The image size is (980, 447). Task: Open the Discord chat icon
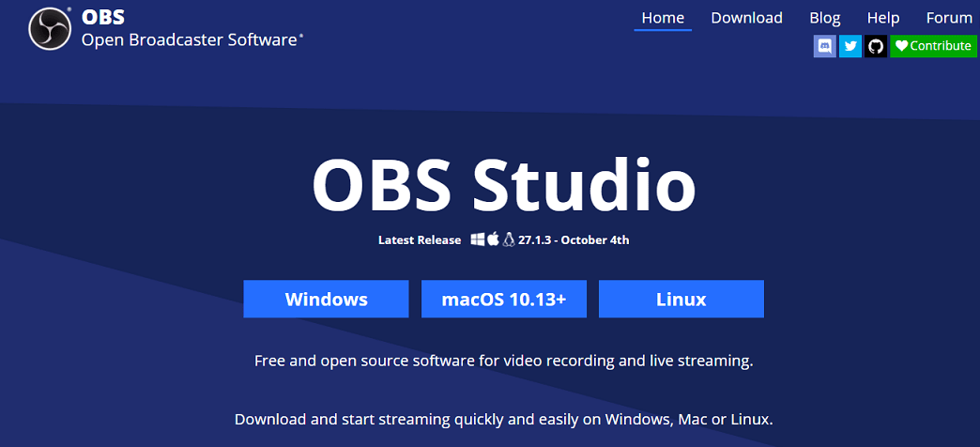pos(824,46)
